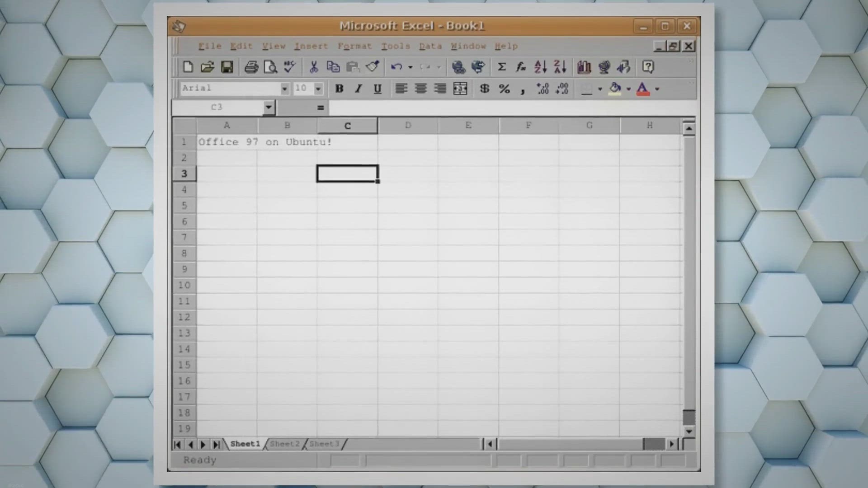
Task: Launch the Chart Wizard icon
Action: 584,67
